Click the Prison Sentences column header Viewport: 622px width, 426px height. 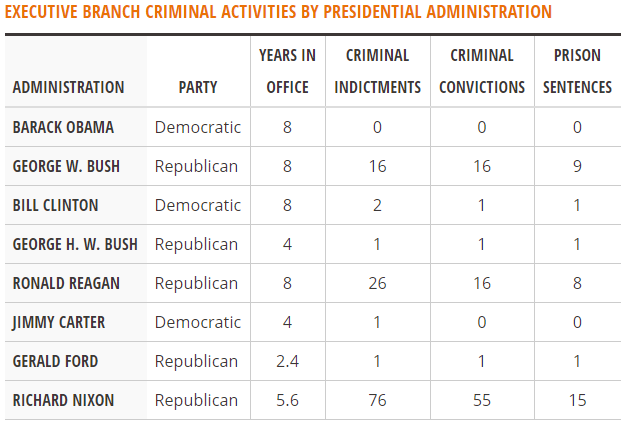(x=578, y=71)
